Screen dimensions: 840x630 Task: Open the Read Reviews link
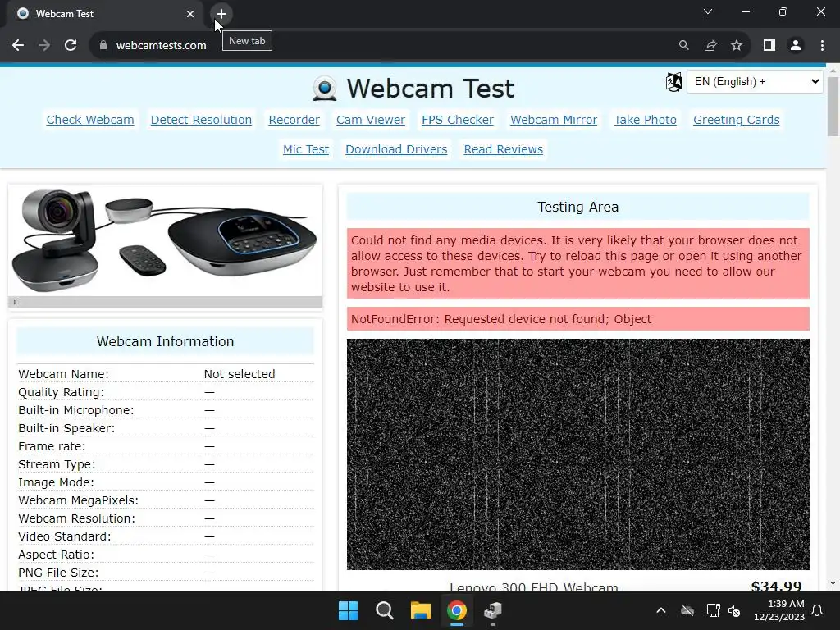(503, 149)
